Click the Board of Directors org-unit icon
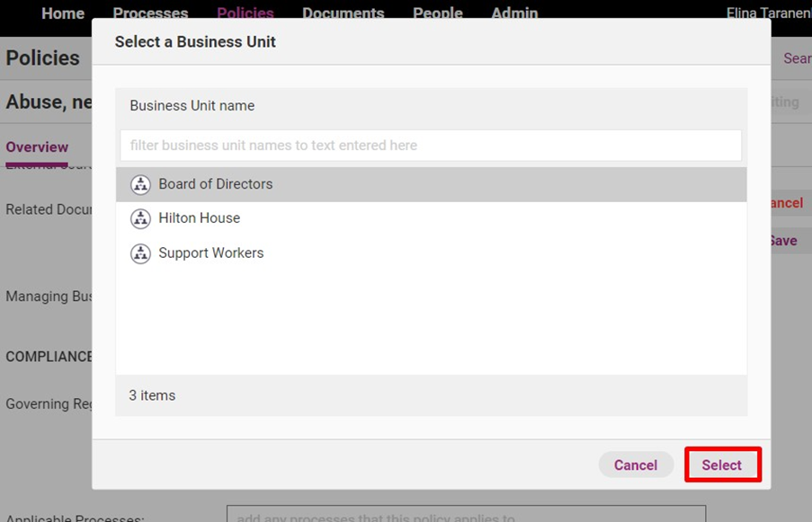This screenshot has height=522, width=812. point(140,184)
